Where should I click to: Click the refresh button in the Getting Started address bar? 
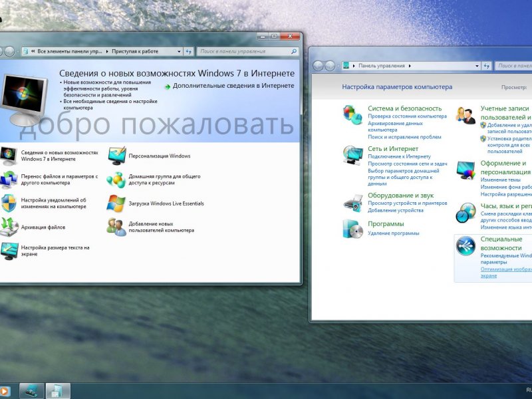point(189,52)
